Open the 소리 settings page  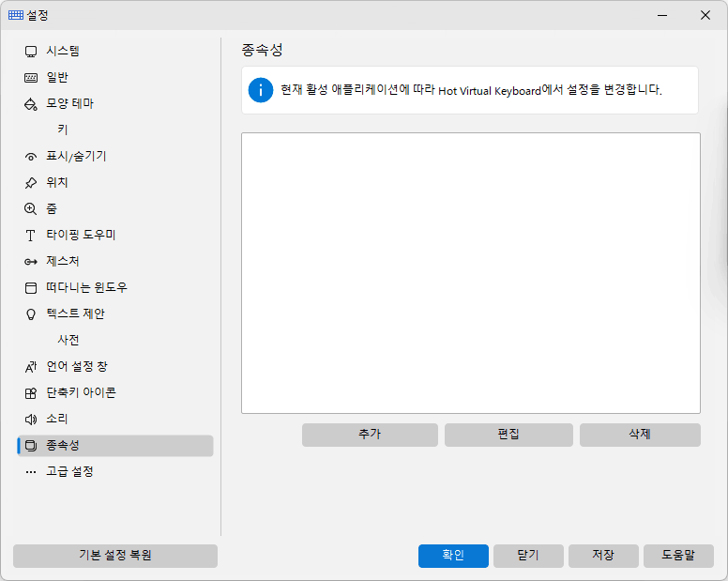pos(115,420)
